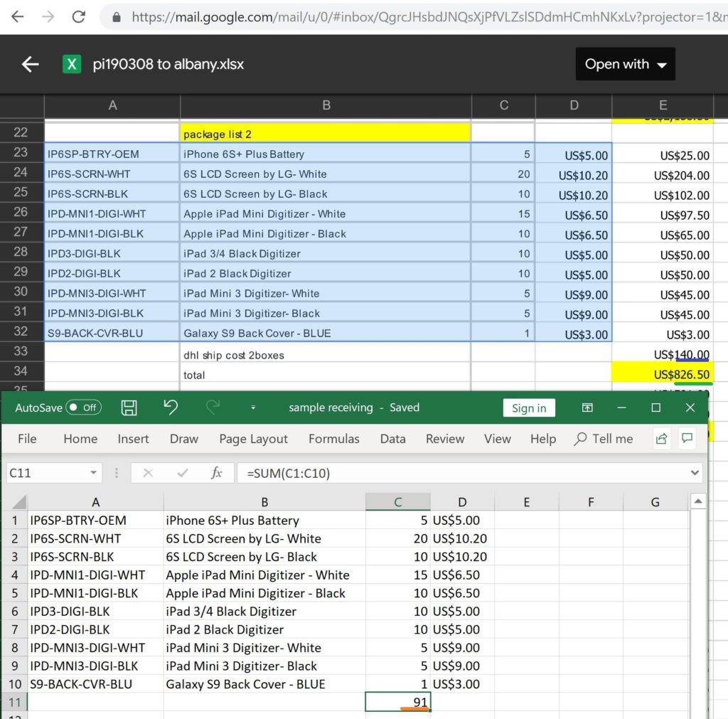Click the browser back arrow

point(17,17)
